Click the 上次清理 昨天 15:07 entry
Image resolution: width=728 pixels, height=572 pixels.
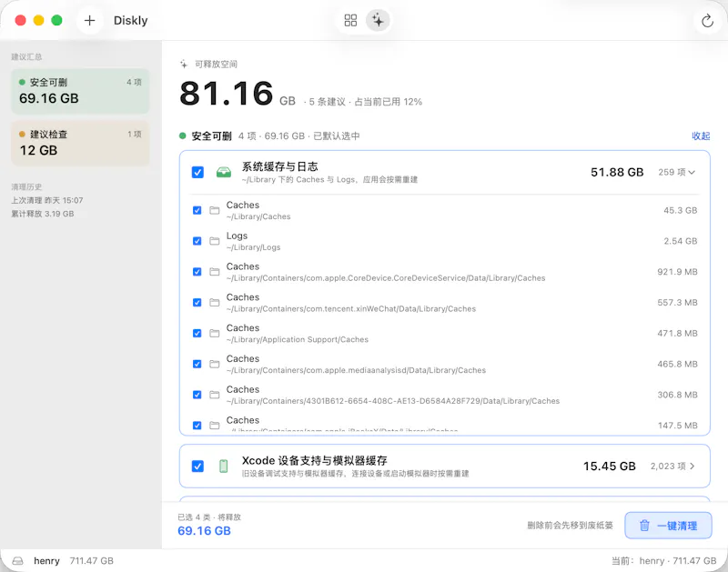click(47, 200)
